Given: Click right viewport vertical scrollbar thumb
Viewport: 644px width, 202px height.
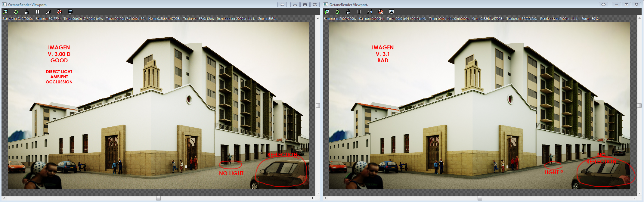Looking at the screenshot, I should click(639, 105).
